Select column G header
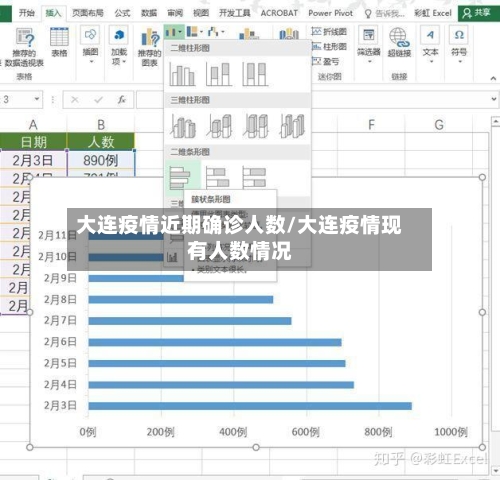500x480 pixels. [x=439, y=125]
